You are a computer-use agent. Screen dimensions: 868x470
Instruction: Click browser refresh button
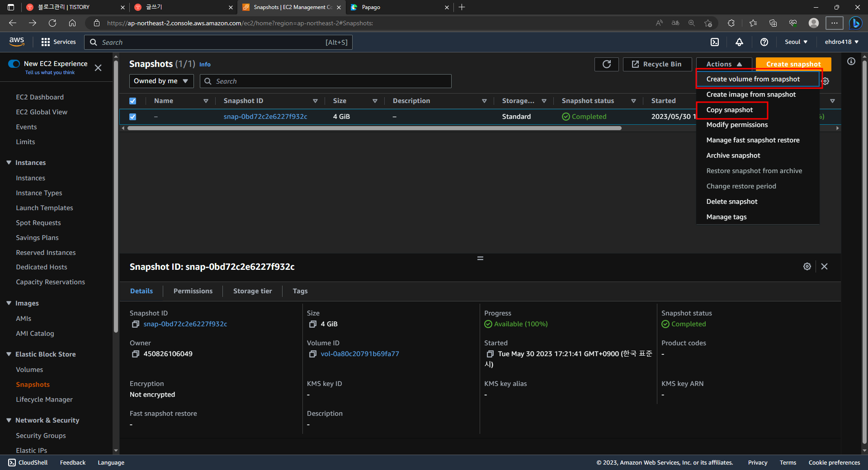click(52, 23)
